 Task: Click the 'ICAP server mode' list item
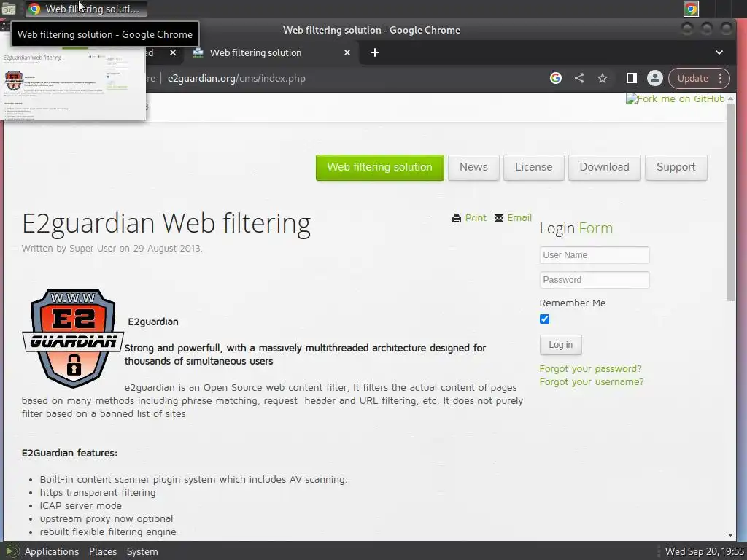click(x=80, y=505)
